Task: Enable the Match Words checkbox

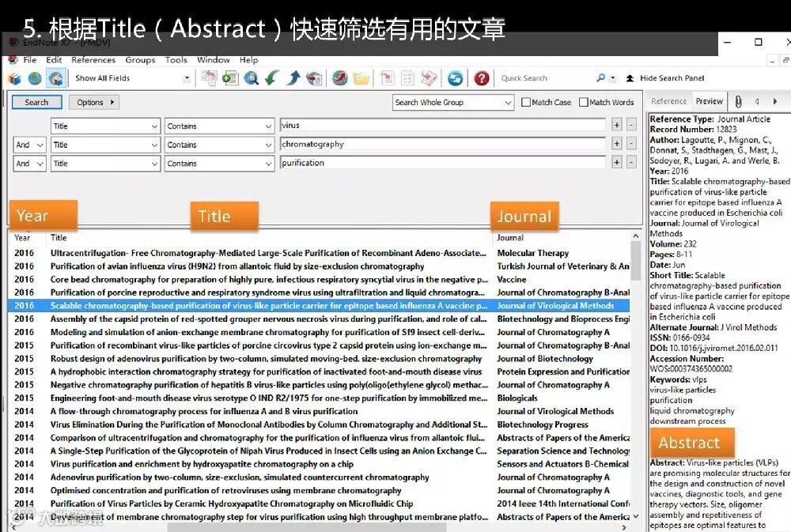Action: point(584,102)
